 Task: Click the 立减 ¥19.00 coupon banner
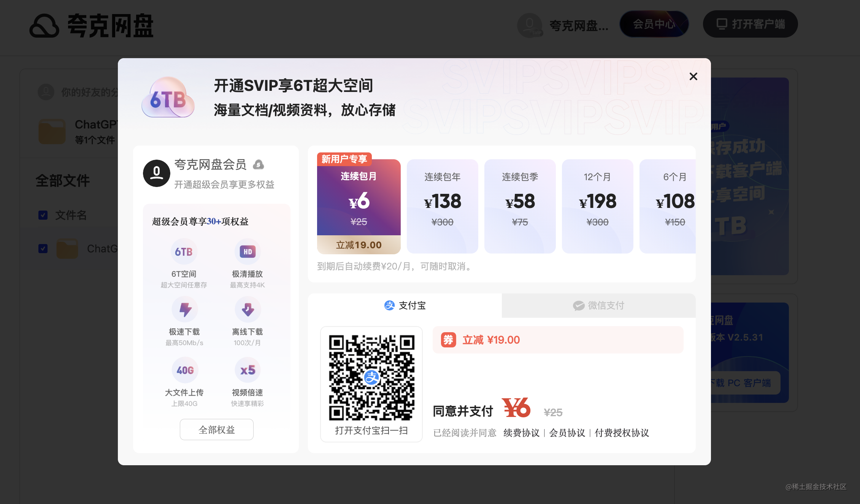click(558, 340)
